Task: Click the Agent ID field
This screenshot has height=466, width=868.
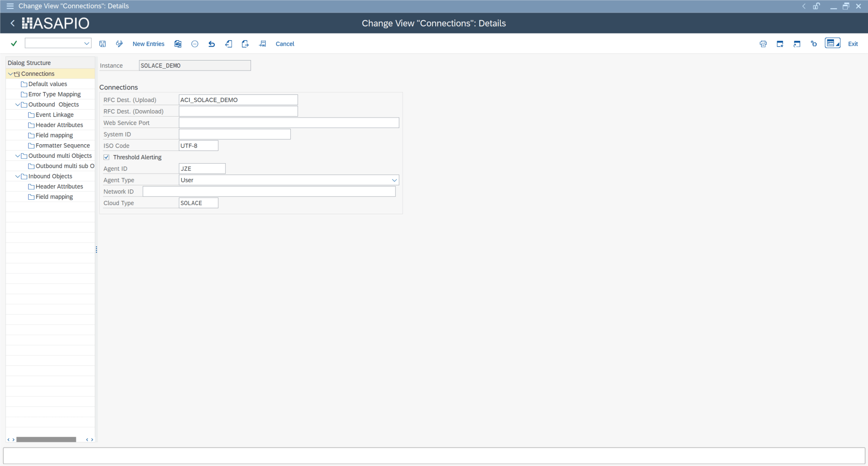Action: click(202, 169)
